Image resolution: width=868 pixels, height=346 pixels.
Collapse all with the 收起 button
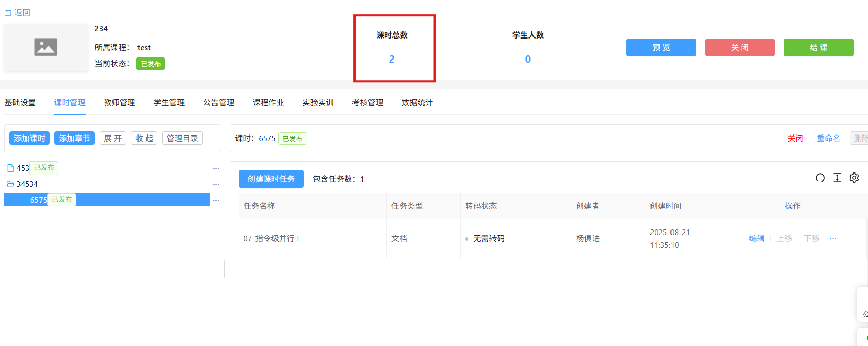pyautogui.click(x=144, y=138)
